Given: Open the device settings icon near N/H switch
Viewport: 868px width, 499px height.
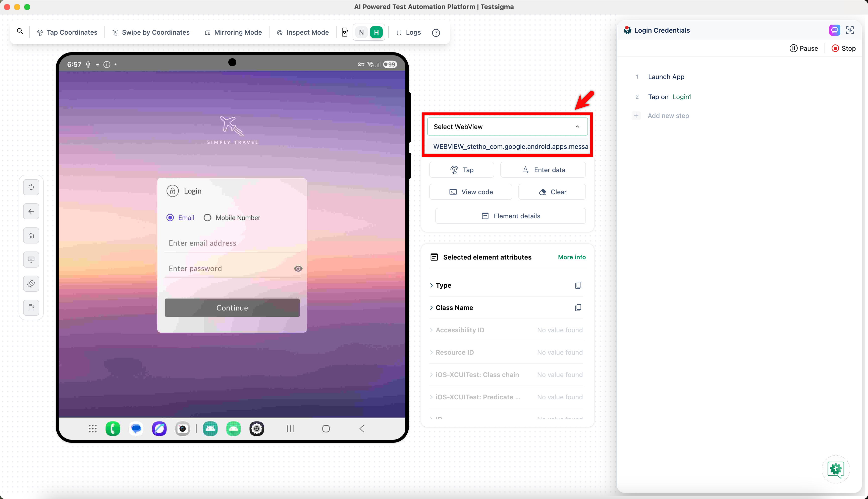Looking at the screenshot, I should point(345,32).
